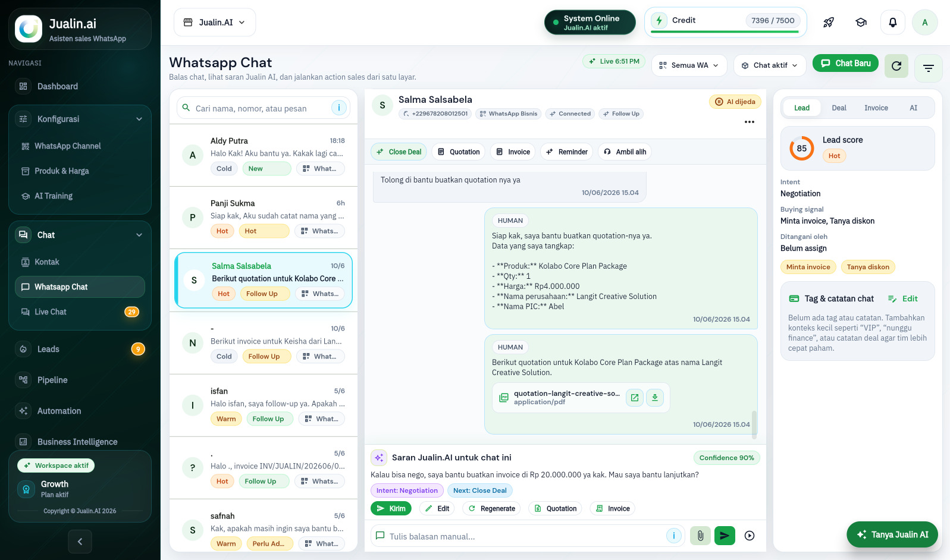Open the graduation cap tutorial icon
The width and height of the screenshot is (950, 560).
pos(861,23)
